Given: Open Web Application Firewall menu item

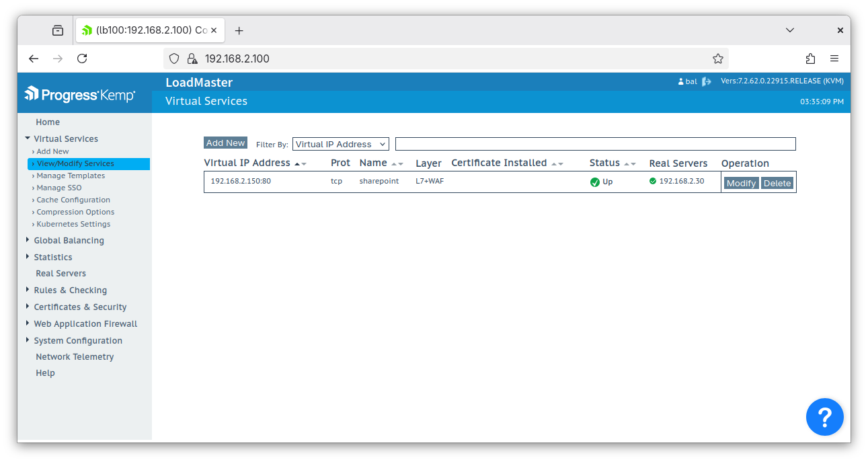Looking at the screenshot, I should (x=85, y=323).
